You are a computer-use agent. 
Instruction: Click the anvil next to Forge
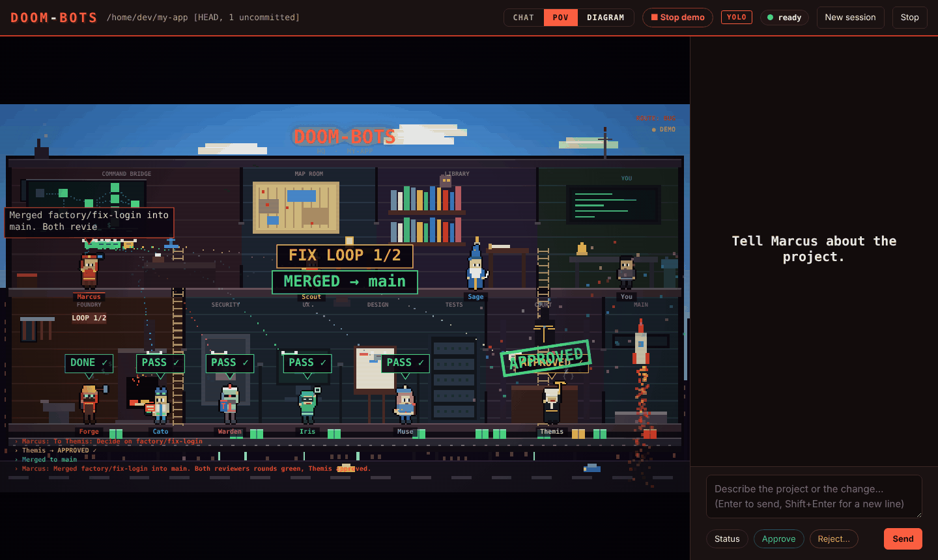coord(59,412)
